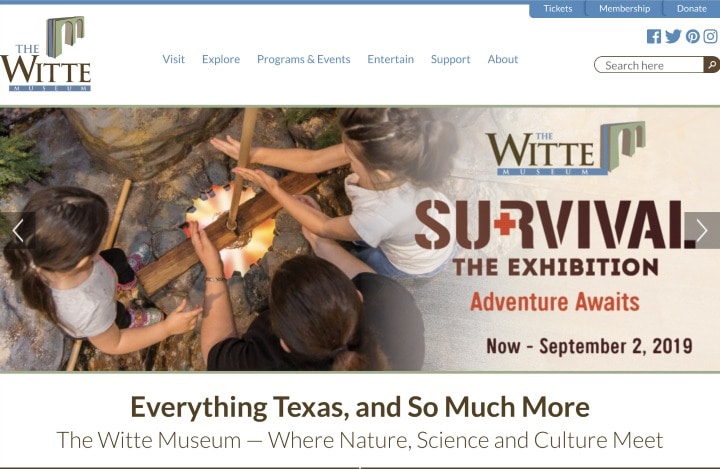Expand the Programs & Events menu
Viewport: 720px width, 469px height.
(304, 59)
